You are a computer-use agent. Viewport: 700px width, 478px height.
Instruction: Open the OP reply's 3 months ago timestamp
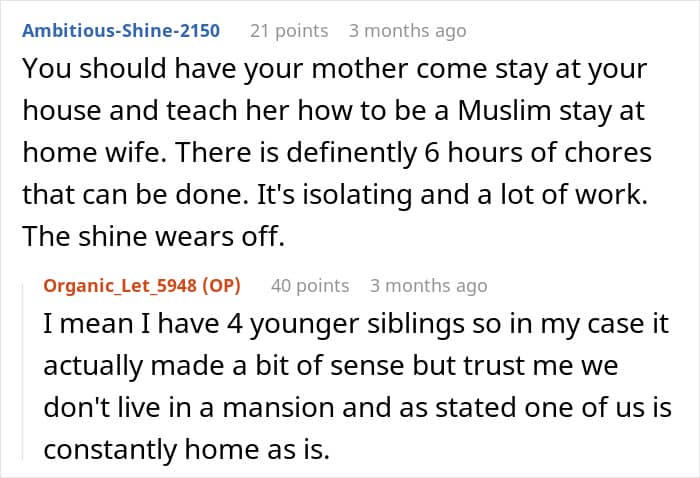point(428,286)
